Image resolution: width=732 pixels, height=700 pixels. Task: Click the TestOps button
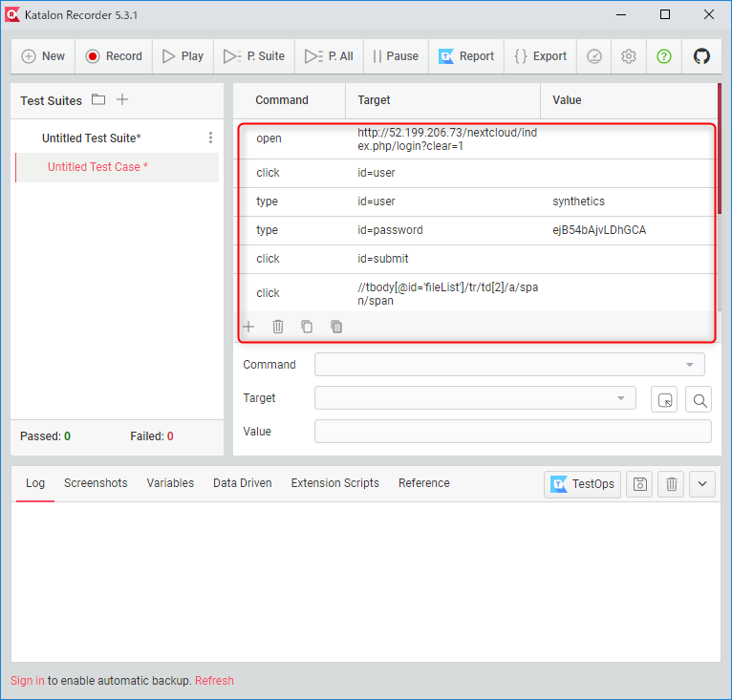(582, 484)
